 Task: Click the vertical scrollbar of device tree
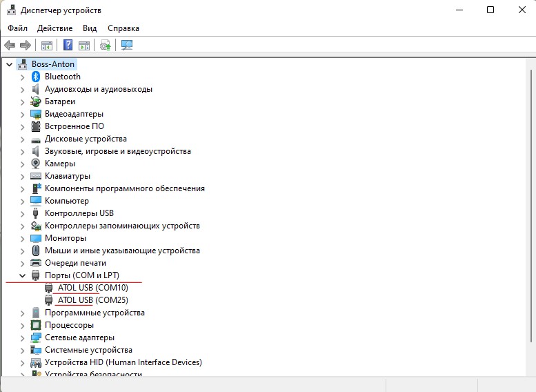pos(531,205)
